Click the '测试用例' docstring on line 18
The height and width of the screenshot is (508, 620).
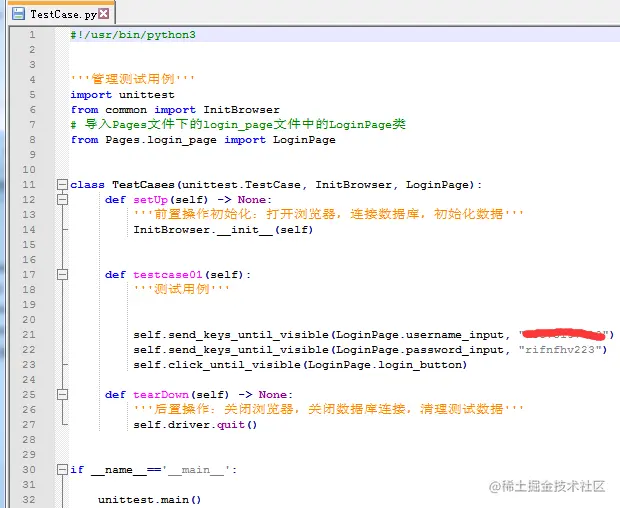point(181,289)
